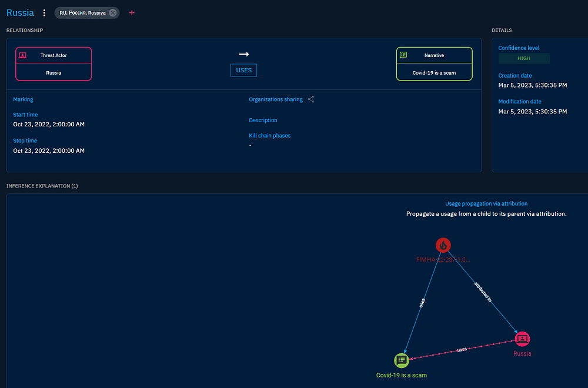
Task: Click the HIGH confidence level badge
Action: click(x=523, y=59)
